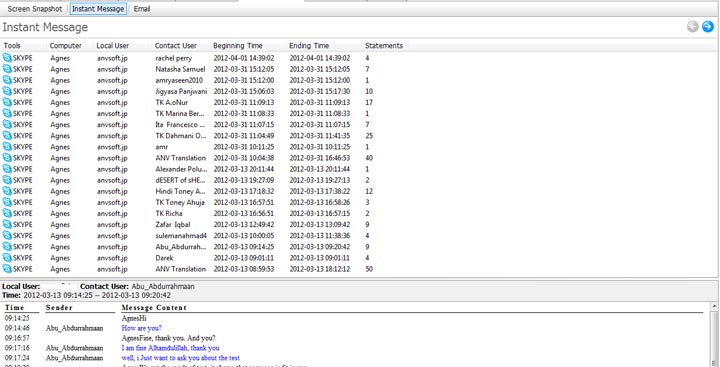
Task: Click the Skype icon in the amr row
Action: 7,147
